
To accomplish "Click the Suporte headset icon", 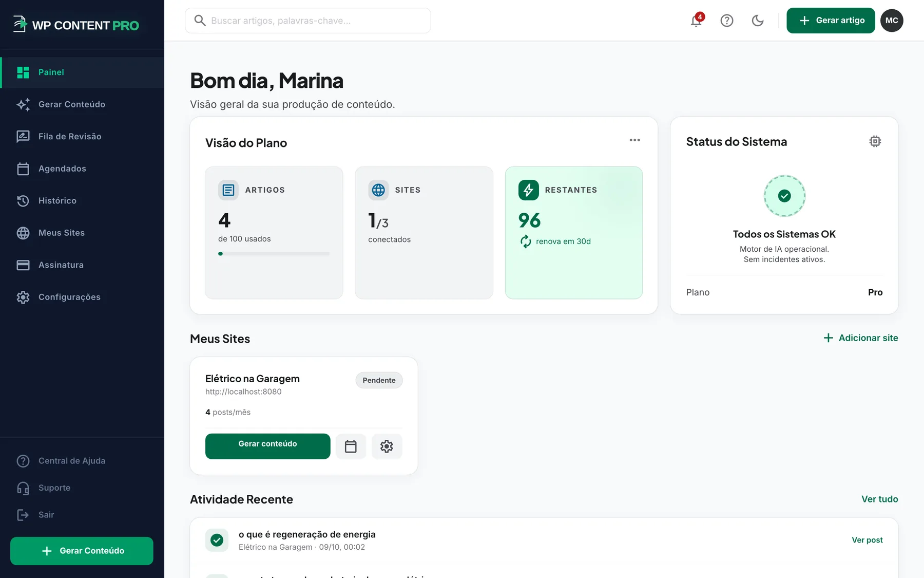I will pyautogui.click(x=23, y=488).
